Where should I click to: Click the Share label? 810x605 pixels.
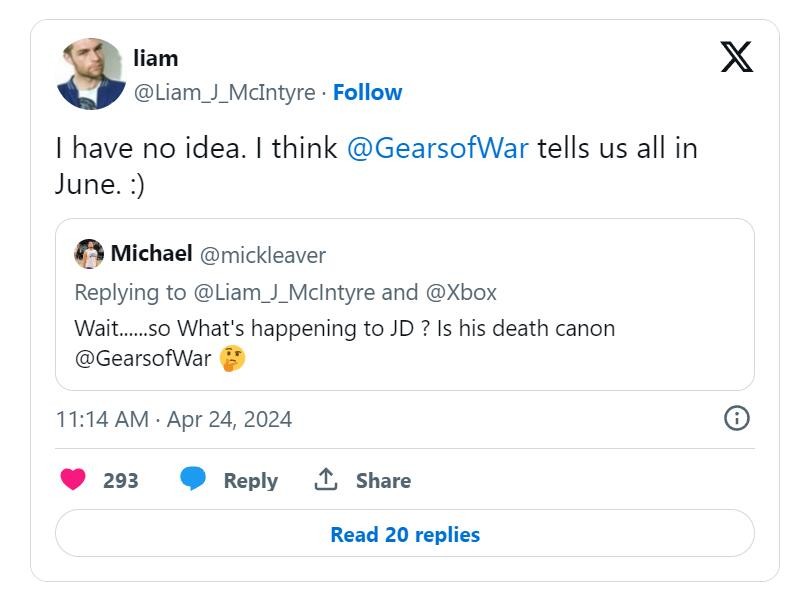pyautogui.click(x=383, y=480)
